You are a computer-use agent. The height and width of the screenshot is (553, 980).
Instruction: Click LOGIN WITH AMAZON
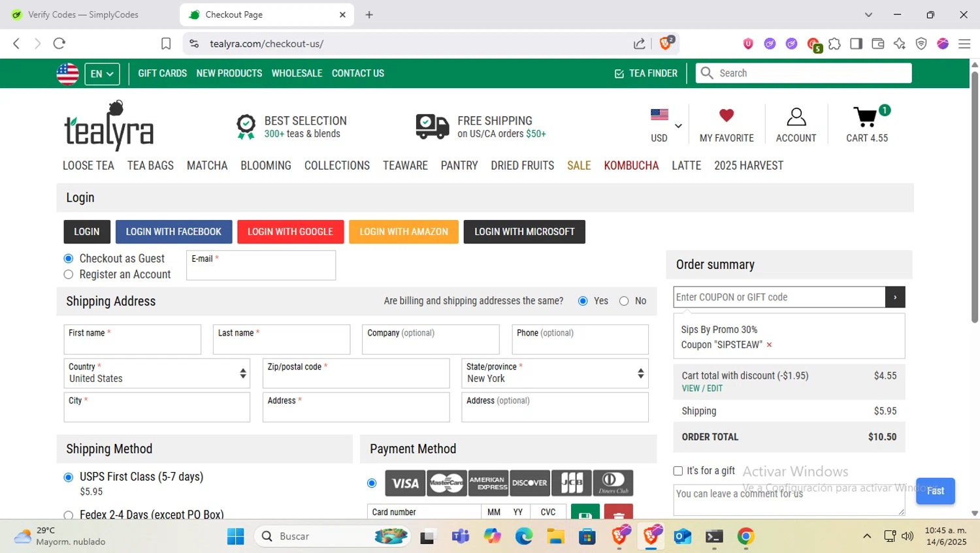[404, 232]
